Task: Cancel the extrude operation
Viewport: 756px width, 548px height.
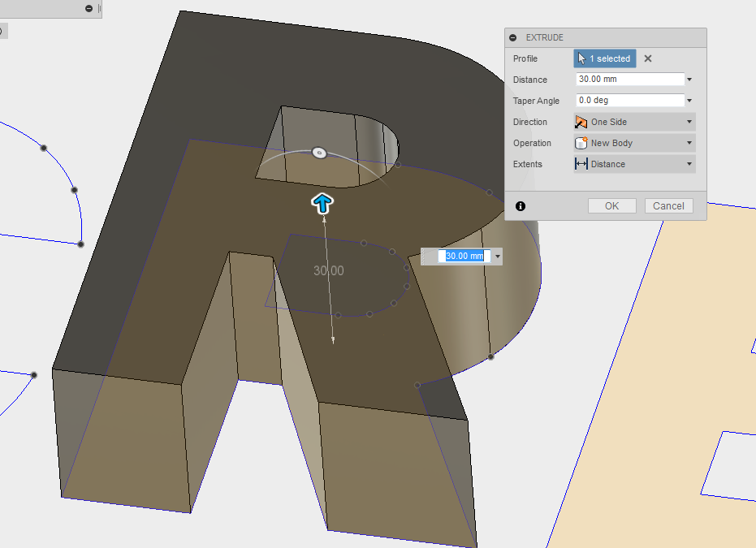Action: (668, 206)
